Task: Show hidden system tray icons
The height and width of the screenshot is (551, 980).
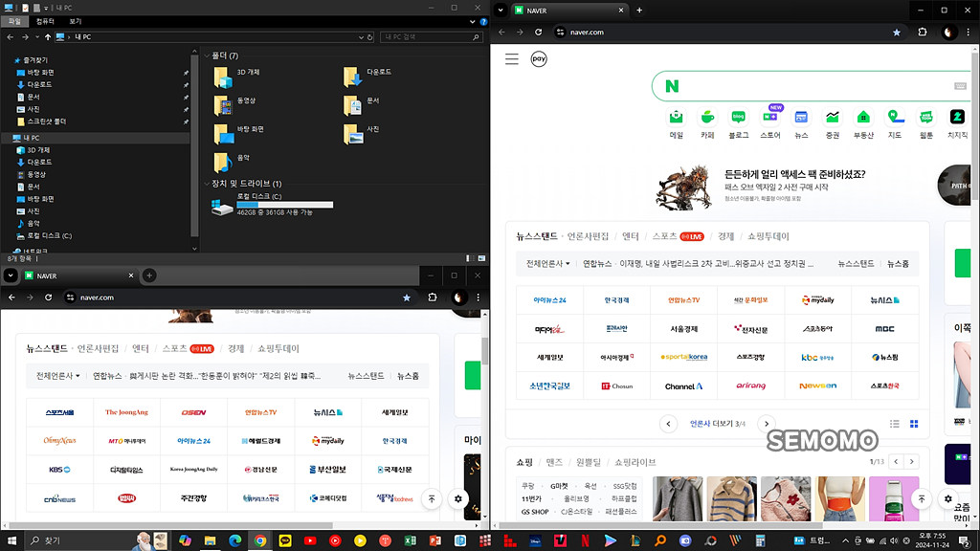Action: click(x=845, y=540)
